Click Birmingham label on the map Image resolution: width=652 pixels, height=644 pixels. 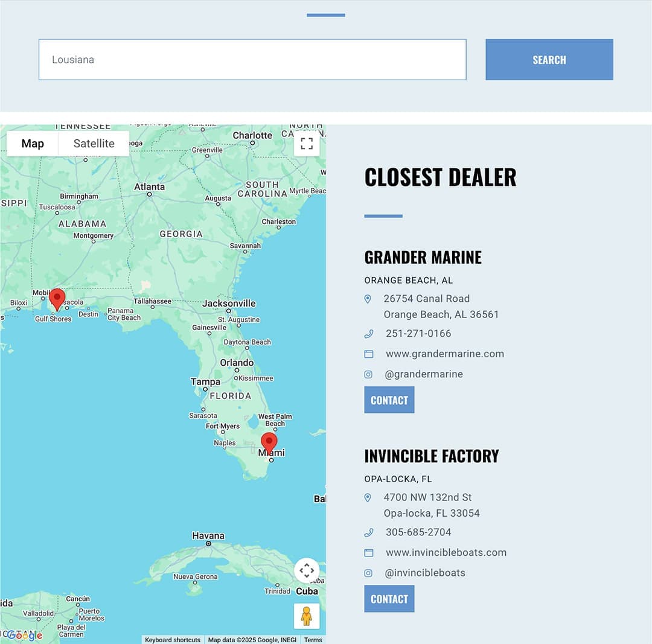79,196
